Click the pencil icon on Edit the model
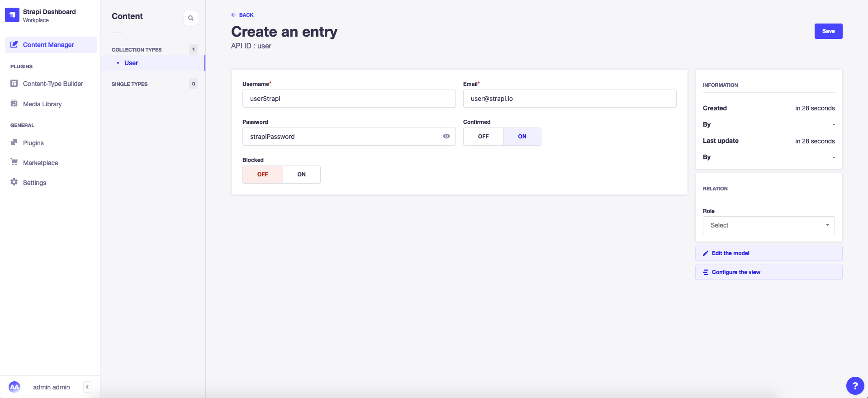868x398 pixels. pos(706,253)
